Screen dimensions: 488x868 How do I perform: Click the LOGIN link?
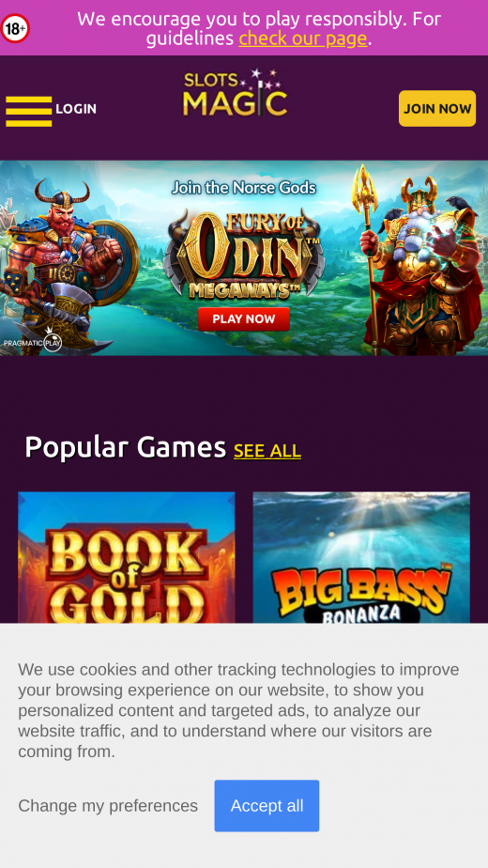coord(76,109)
